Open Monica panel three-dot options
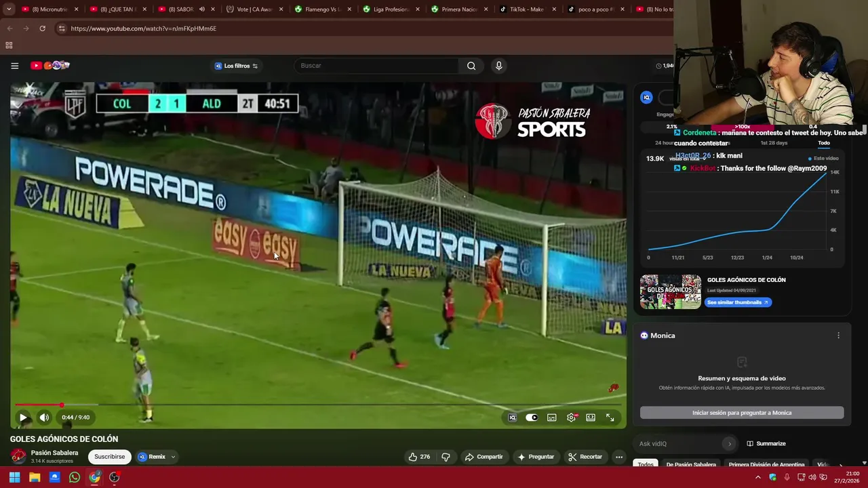Image resolution: width=868 pixels, height=488 pixels. [x=838, y=335]
